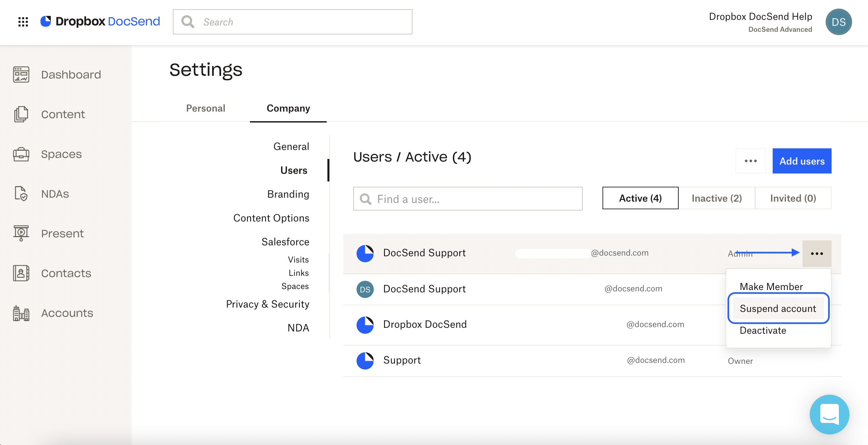Click the Find a user search field
This screenshot has height=445, width=868.
pyautogui.click(x=467, y=199)
